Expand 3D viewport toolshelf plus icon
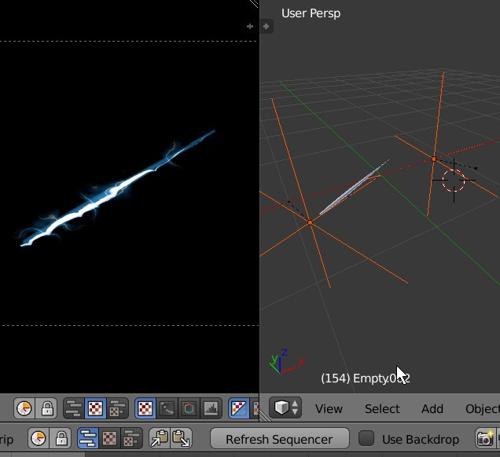This screenshot has height=457, width=500. tap(266, 26)
